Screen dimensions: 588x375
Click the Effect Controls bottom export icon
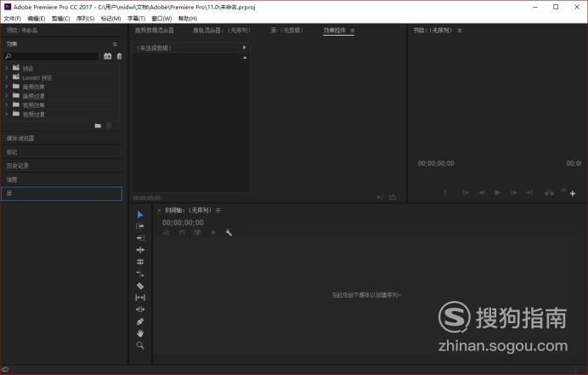393,197
